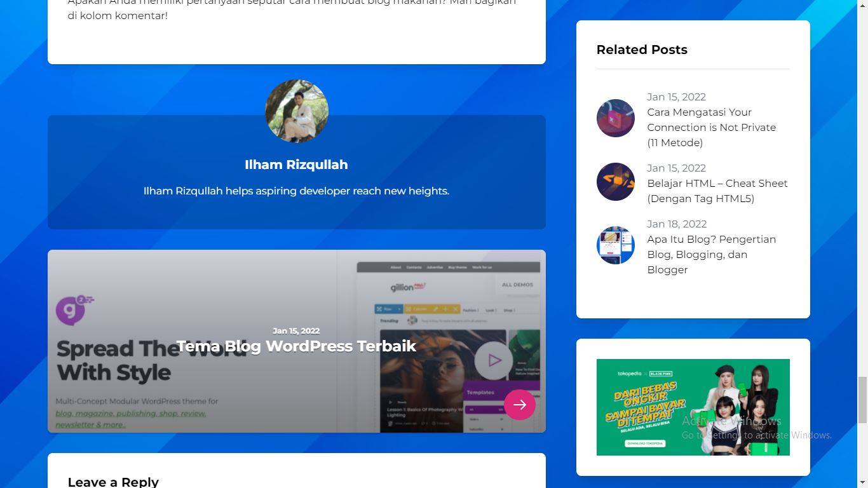Open the Belajar HTML Cheat Sheet thumbnail
This screenshot has width=868, height=488.
[x=615, y=182]
